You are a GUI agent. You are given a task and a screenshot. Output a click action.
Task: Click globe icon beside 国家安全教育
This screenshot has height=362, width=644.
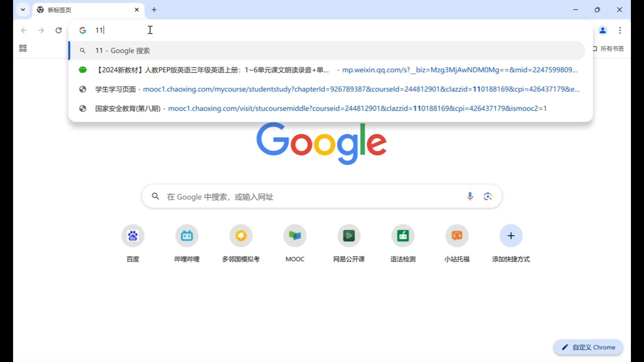(x=83, y=108)
